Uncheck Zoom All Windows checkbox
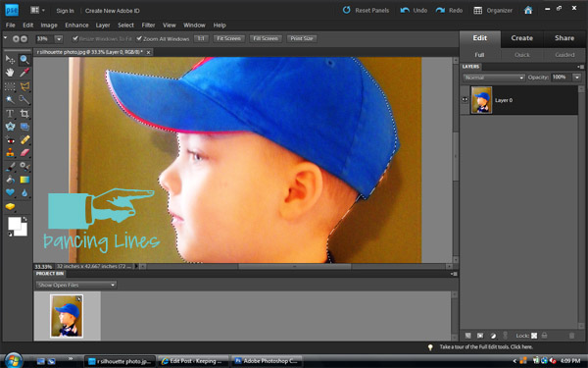Image resolution: width=588 pixels, height=368 pixels. click(139, 38)
